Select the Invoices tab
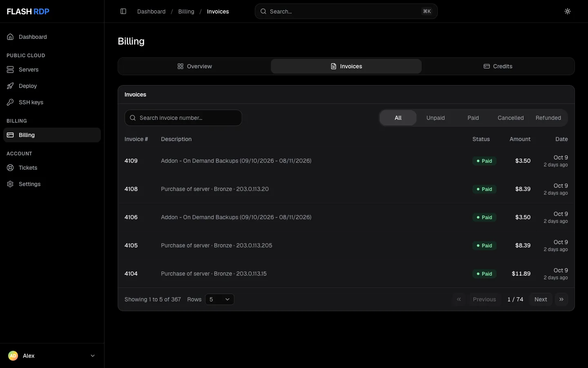 pyautogui.click(x=346, y=66)
